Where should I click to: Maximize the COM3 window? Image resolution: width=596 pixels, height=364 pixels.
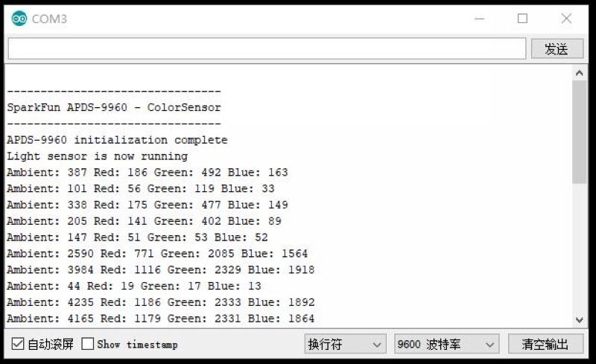pyautogui.click(x=523, y=19)
